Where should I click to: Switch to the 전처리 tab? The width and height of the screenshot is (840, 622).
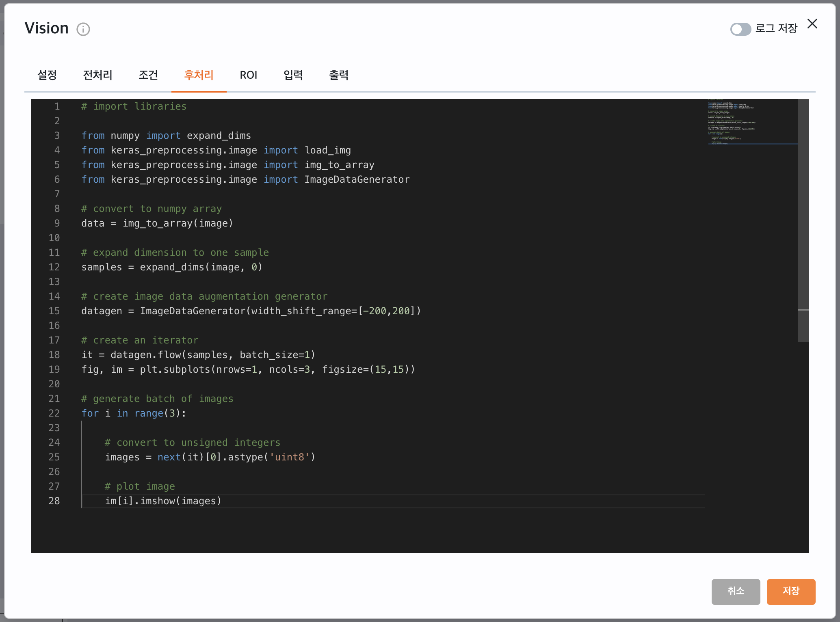tap(97, 75)
